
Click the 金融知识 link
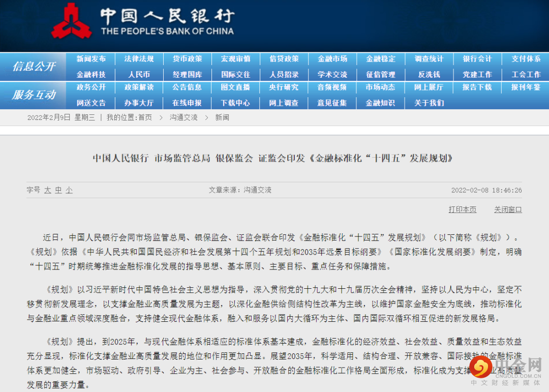tap(381, 103)
